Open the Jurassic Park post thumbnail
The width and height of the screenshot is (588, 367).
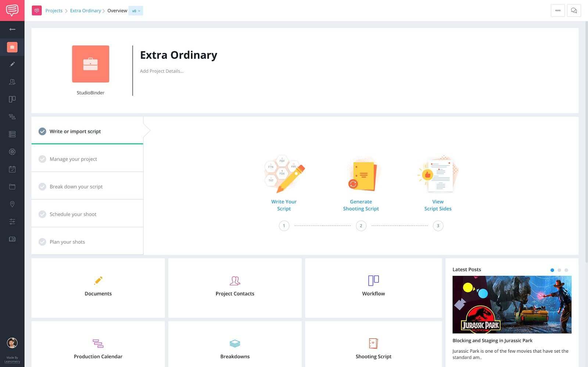(512, 305)
